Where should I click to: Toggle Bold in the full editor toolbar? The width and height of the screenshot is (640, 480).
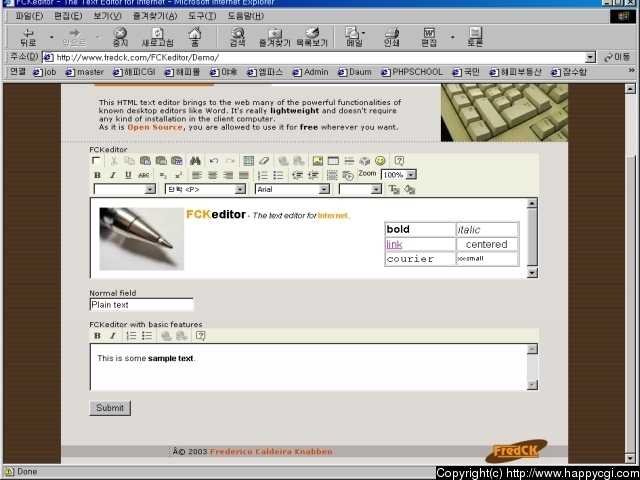pos(97,175)
